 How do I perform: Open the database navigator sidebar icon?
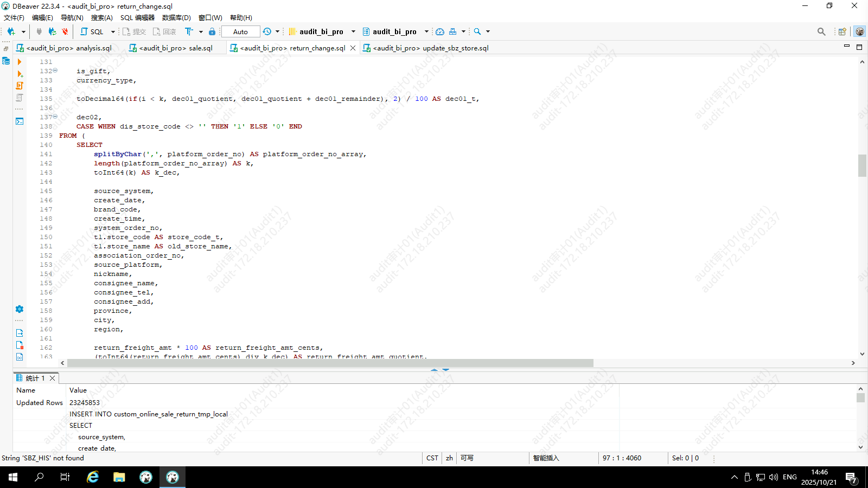tap(6, 61)
